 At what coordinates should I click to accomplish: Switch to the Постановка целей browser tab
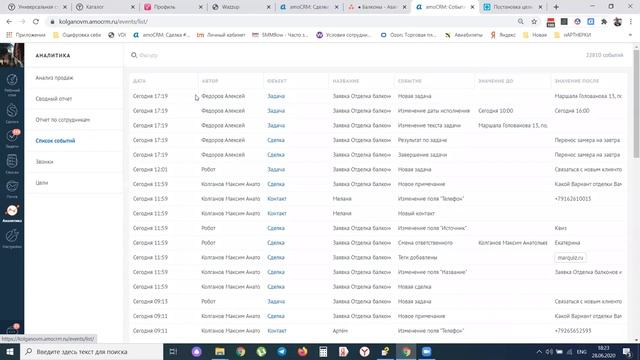coord(512,7)
